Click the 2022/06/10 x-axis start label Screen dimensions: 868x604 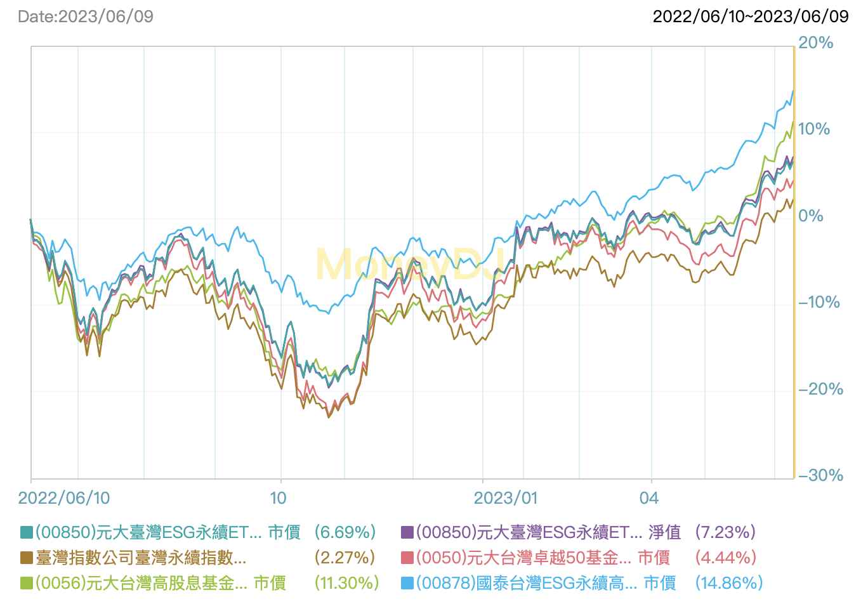(64, 498)
